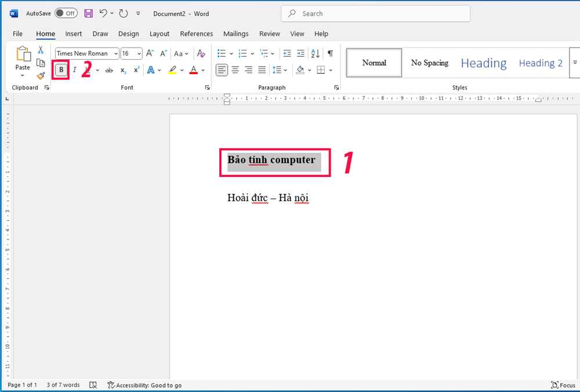
Task: Click the Cut scissors icon
Action: (41, 49)
